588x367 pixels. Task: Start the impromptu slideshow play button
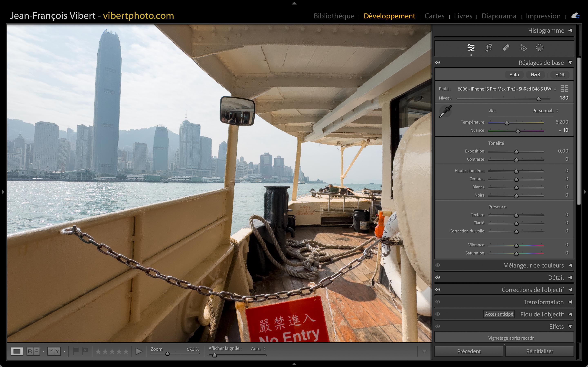click(x=139, y=351)
